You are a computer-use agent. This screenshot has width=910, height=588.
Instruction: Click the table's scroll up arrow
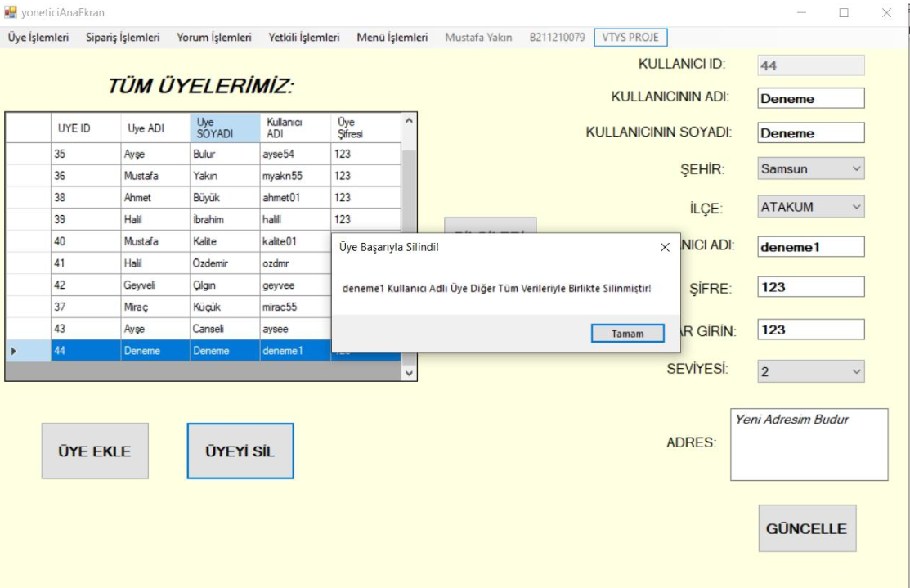coord(410,121)
